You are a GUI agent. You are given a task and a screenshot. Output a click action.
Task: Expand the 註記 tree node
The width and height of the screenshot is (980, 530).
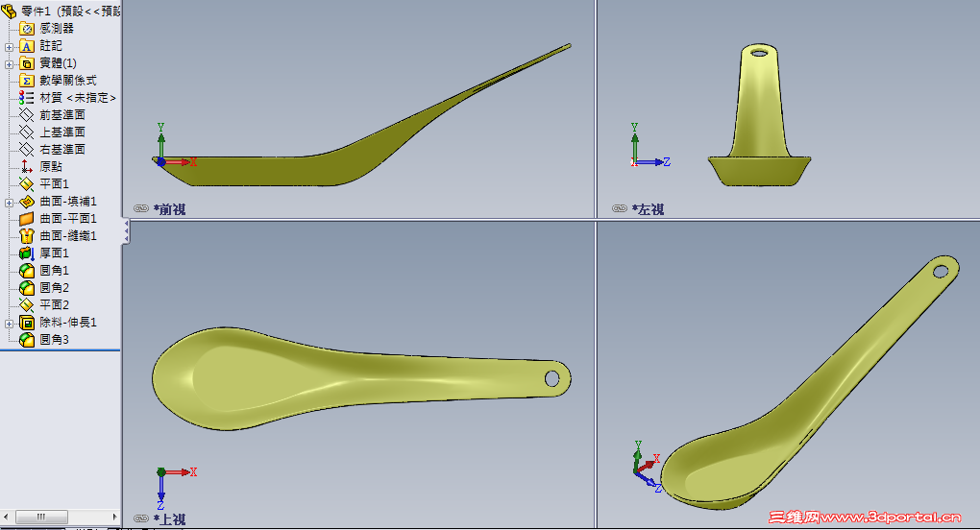tap(9, 47)
